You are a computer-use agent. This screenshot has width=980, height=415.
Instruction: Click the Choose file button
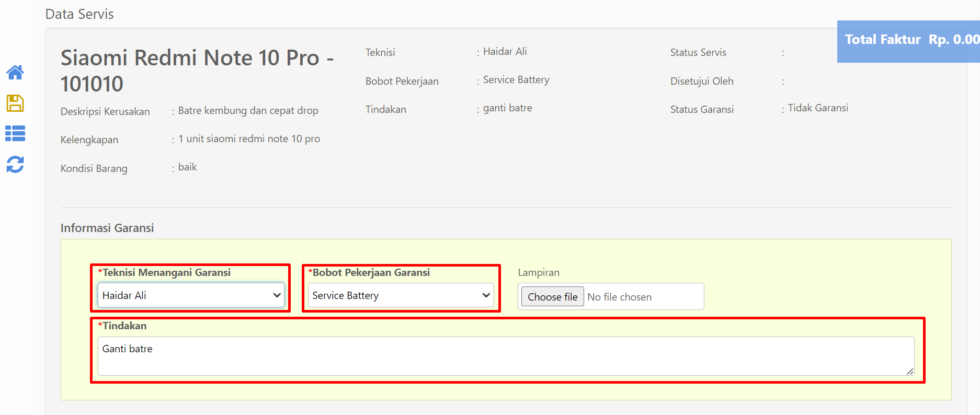click(553, 297)
